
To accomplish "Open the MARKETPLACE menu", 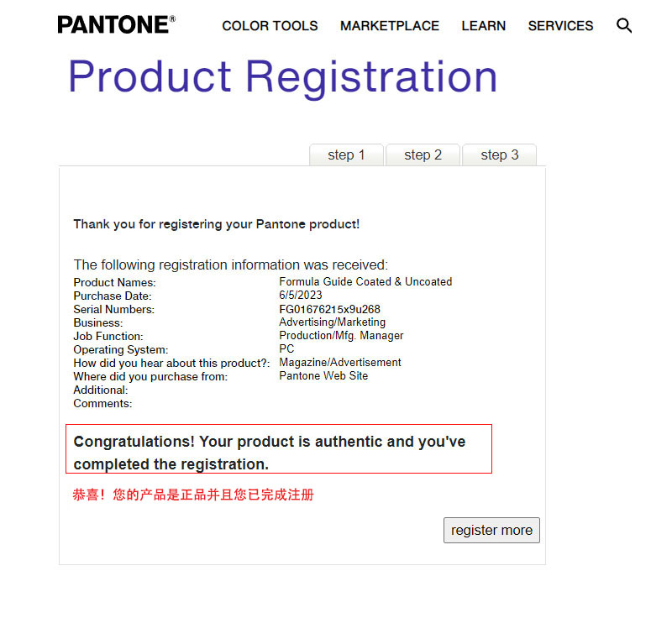I will (390, 26).
